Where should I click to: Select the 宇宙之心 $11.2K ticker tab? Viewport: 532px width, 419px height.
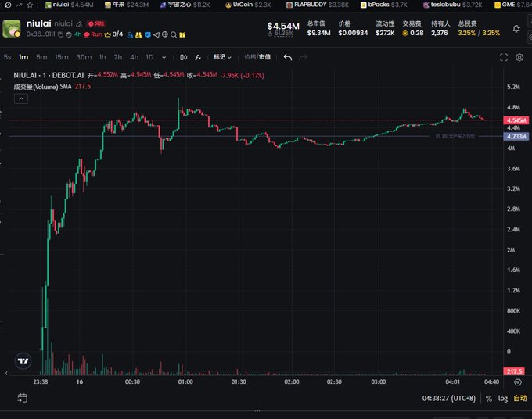pos(185,5)
